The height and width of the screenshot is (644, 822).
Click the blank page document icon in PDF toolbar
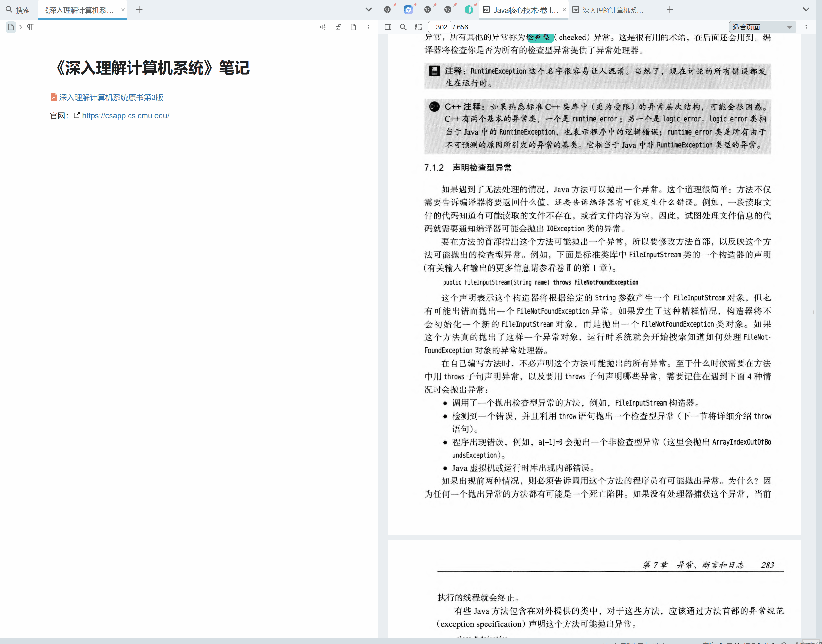click(353, 27)
